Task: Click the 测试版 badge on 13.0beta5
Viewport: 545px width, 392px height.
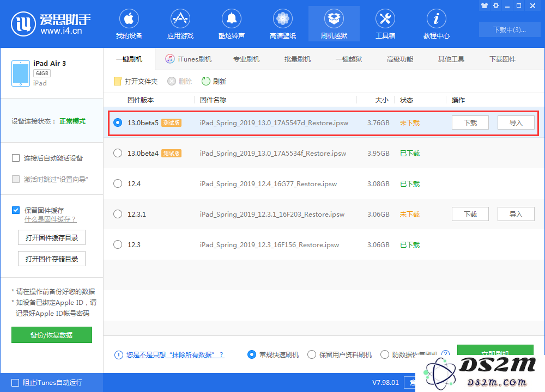Action: 171,123
